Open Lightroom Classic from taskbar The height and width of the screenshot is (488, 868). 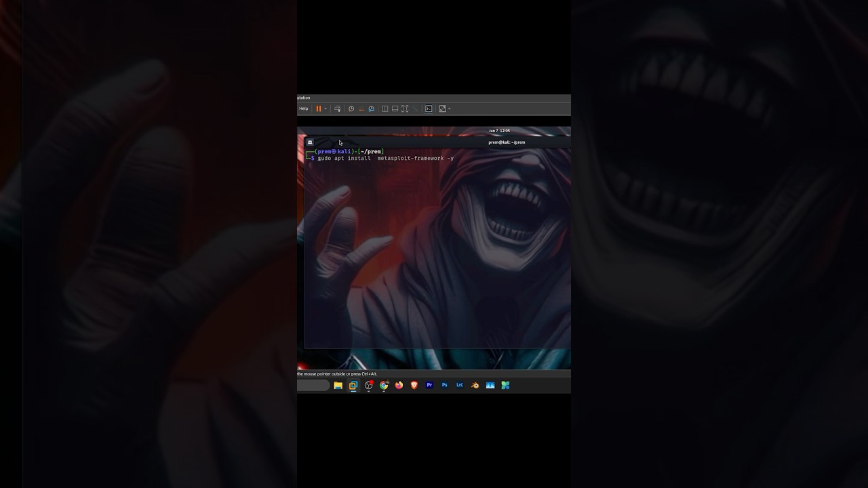(460, 385)
